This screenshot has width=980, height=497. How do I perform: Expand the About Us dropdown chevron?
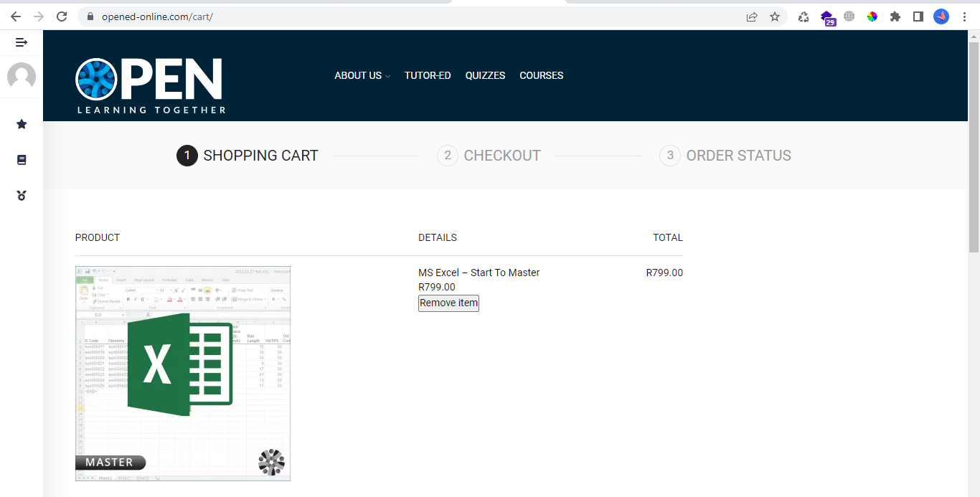tap(387, 76)
